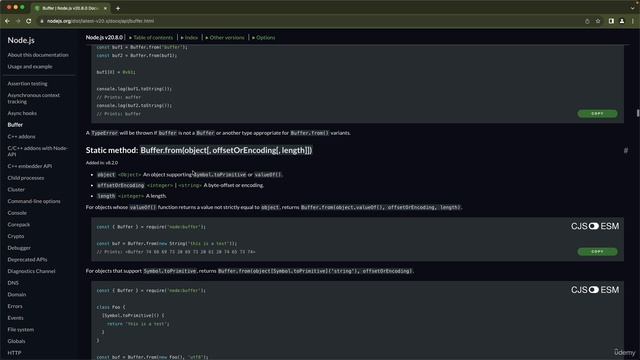Click the page vertical scrollbar thumb
Image resolution: width=640 pixels, height=360 pixels.
click(638, 113)
